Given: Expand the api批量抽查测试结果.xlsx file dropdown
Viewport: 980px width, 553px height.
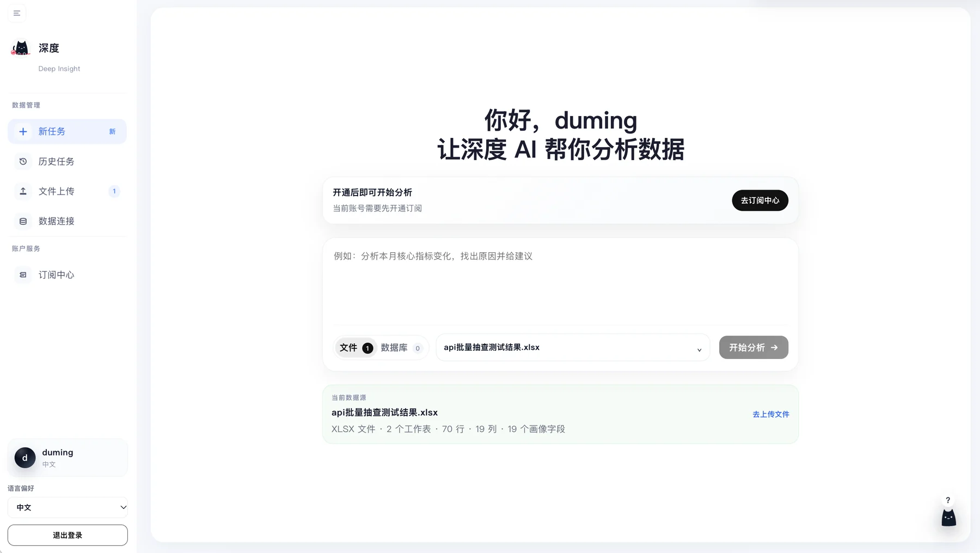Looking at the screenshot, I should pyautogui.click(x=573, y=348).
